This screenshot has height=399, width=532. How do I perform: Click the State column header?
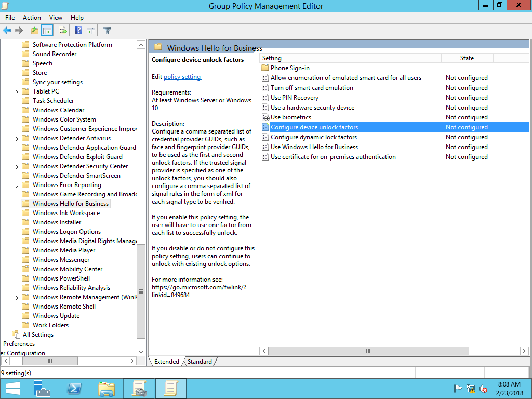coord(467,58)
